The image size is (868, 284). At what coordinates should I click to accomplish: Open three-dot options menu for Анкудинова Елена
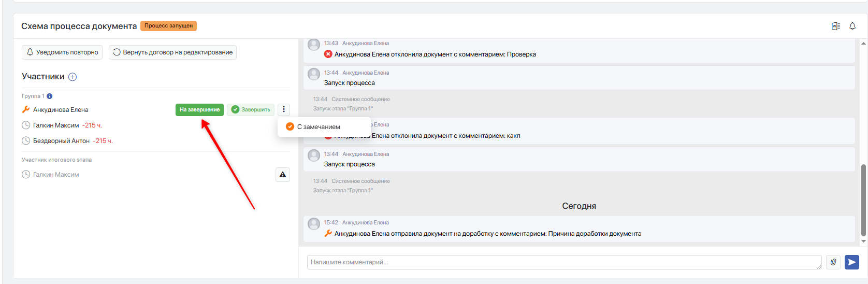[284, 109]
